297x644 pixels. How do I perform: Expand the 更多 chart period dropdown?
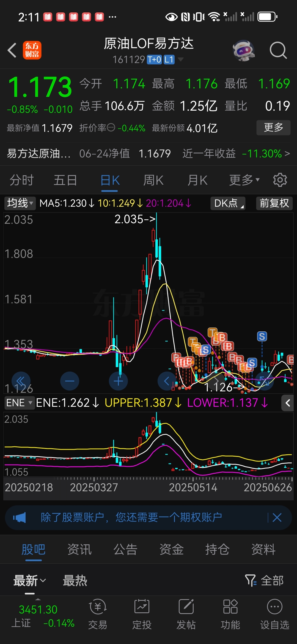click(244, 181)
